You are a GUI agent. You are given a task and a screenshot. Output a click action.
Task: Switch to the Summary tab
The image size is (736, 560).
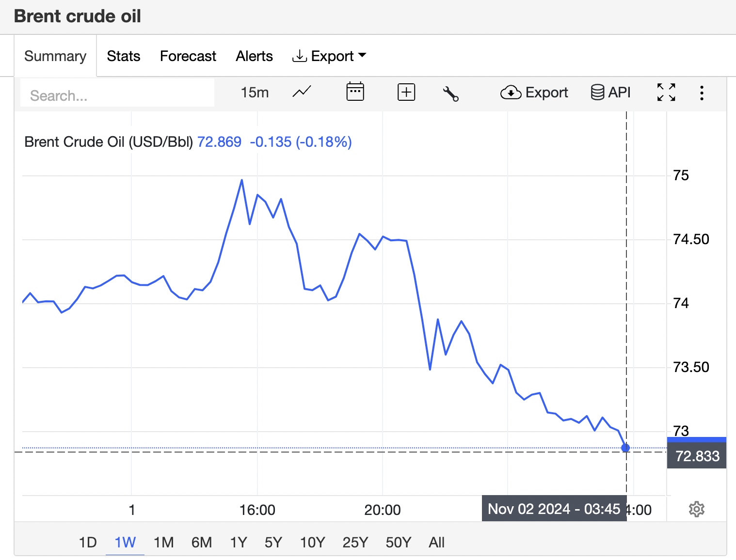click(55, 56)
